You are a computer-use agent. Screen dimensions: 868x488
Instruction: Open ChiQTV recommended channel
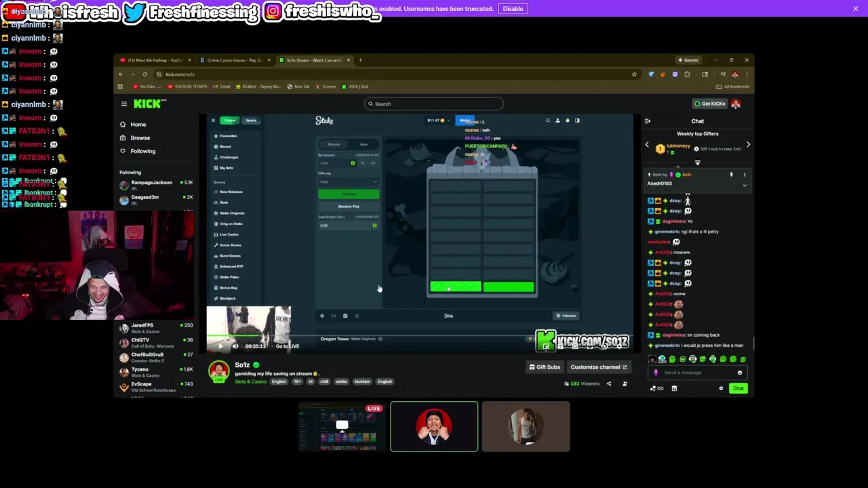tap(156, 342)
